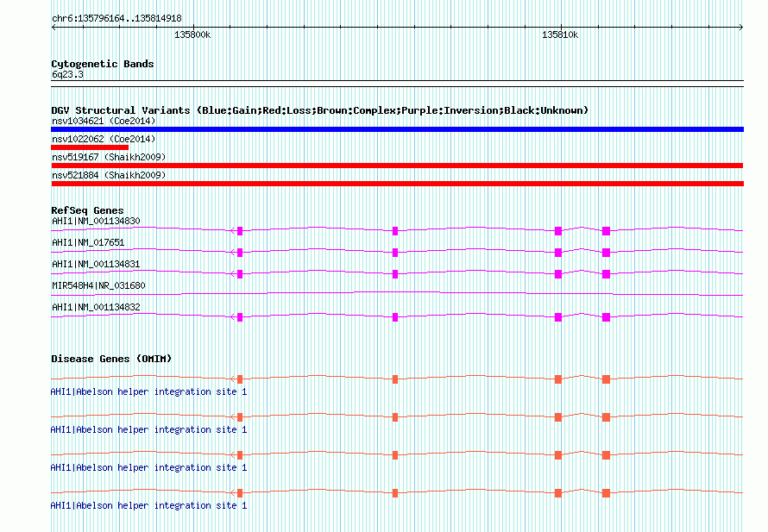Click the MIR548H4 transcript line
768x532 pixels.
(x=397, y=294)
